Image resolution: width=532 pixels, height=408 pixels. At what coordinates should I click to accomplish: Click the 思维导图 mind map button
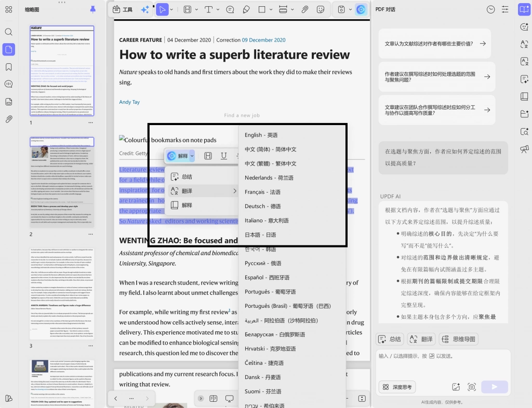(459, 339)
